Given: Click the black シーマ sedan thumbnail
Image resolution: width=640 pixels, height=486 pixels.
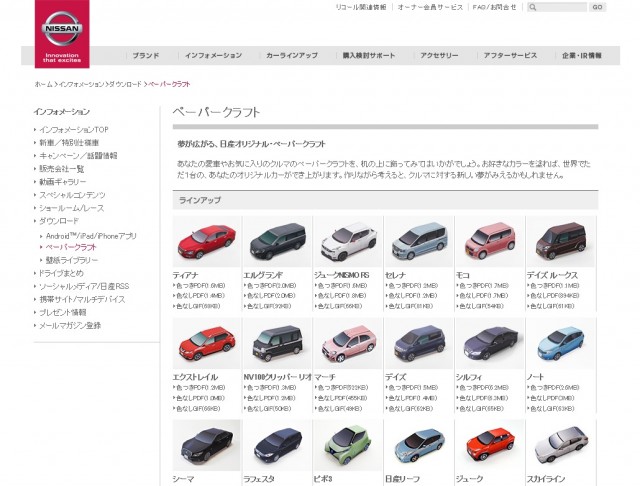Looking at the screenshot, I should (x=207, y=446).
